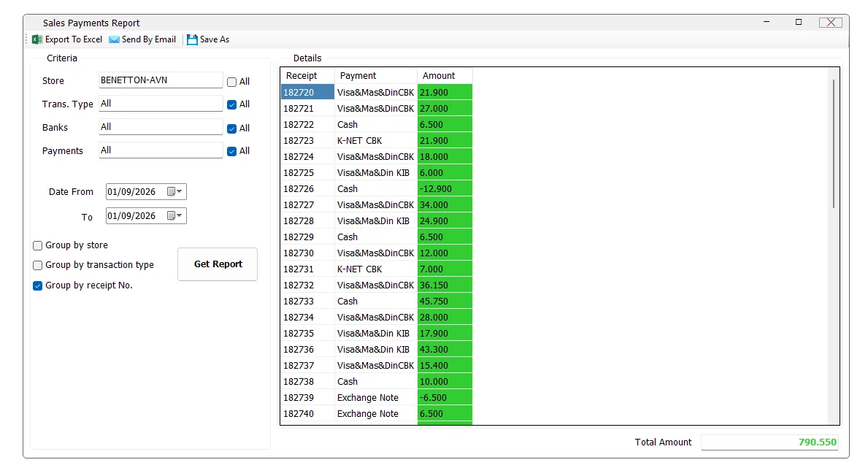Click the amount 45.750 cell

445,302
